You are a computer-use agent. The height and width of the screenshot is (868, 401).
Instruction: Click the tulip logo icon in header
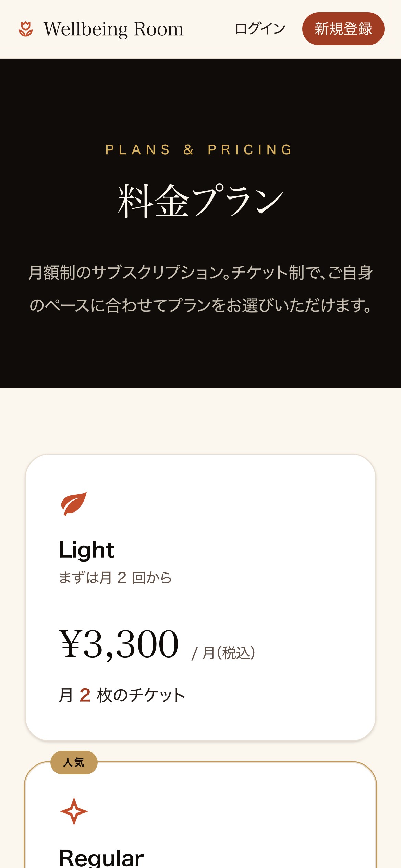(26, 29)
